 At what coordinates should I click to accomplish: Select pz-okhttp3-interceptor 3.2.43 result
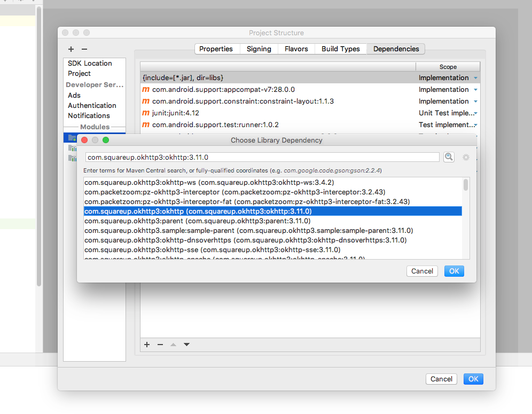[273, 192]
